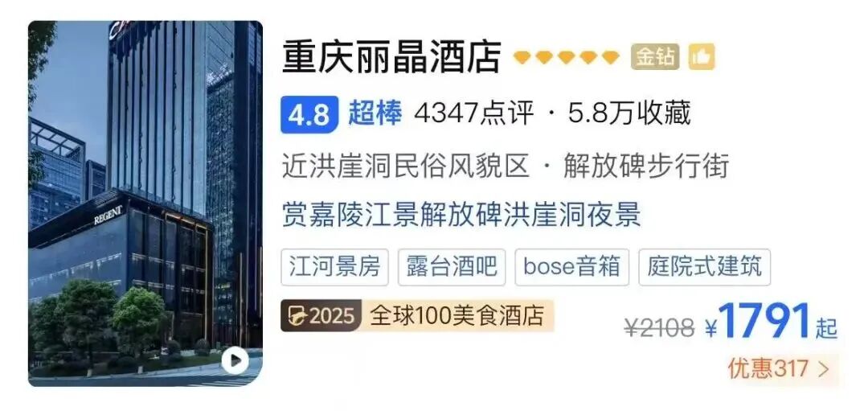Click the 4.8 score badge
Viewport: 868px width, 411px height.
point(309,115)
